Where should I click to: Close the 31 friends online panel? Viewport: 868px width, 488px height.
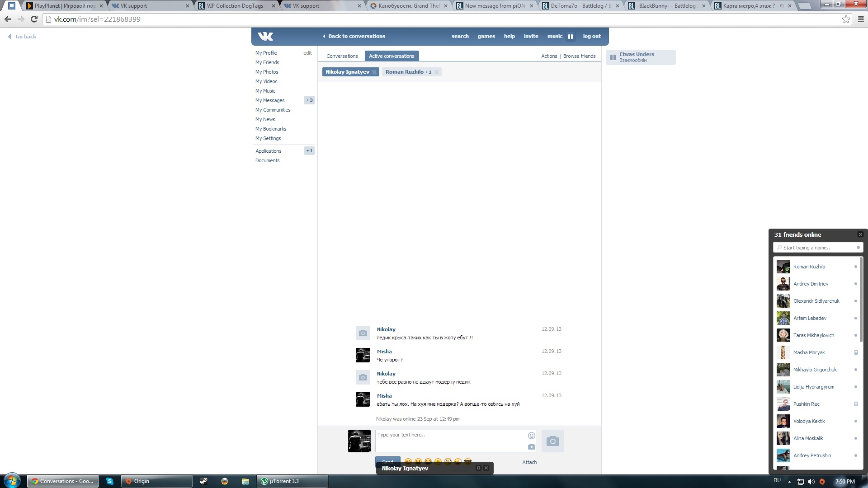pos(860,235)
